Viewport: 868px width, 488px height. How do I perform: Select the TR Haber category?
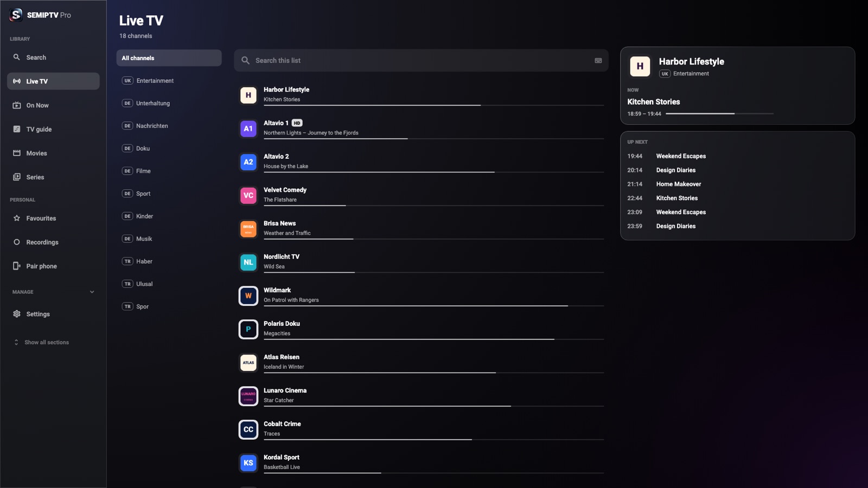click(x=169, y=261)
